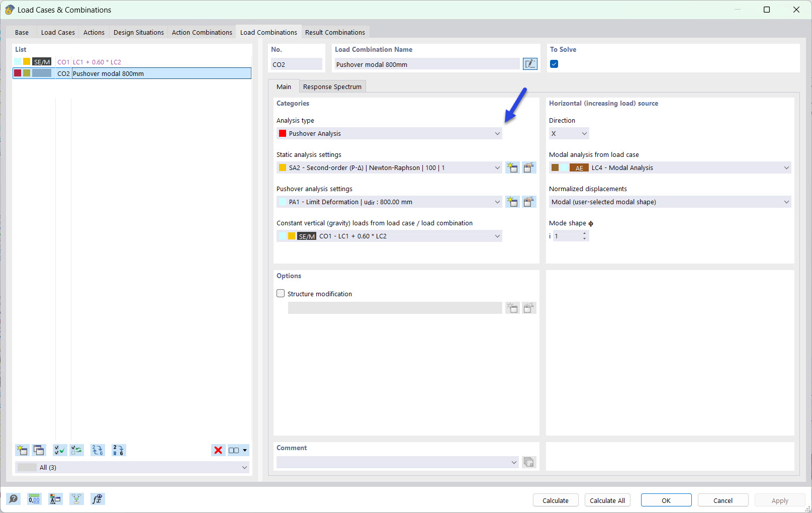Decrease Mode shape value with stepper down
This screenshot has width=812, height=513.
coord(584,238)
